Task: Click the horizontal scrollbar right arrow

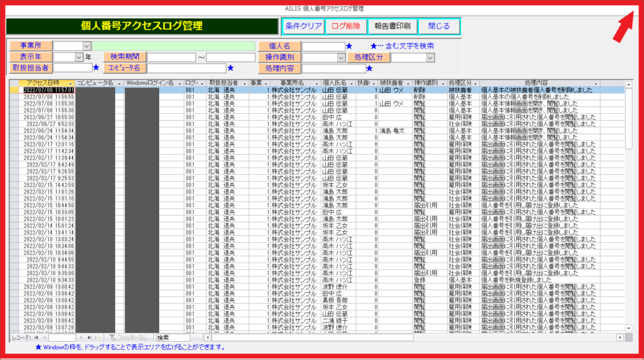Action: coord(619,338)
